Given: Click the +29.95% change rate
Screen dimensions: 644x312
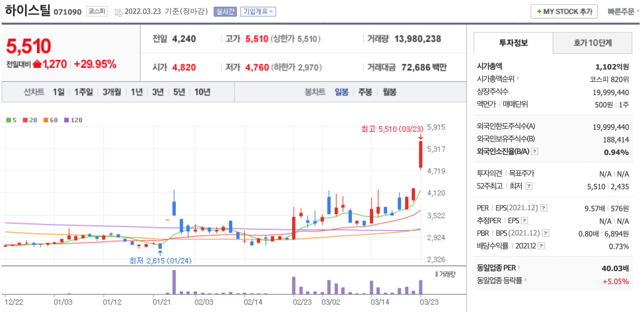Looking at the screenshot, I should click(x=95, y=64).
